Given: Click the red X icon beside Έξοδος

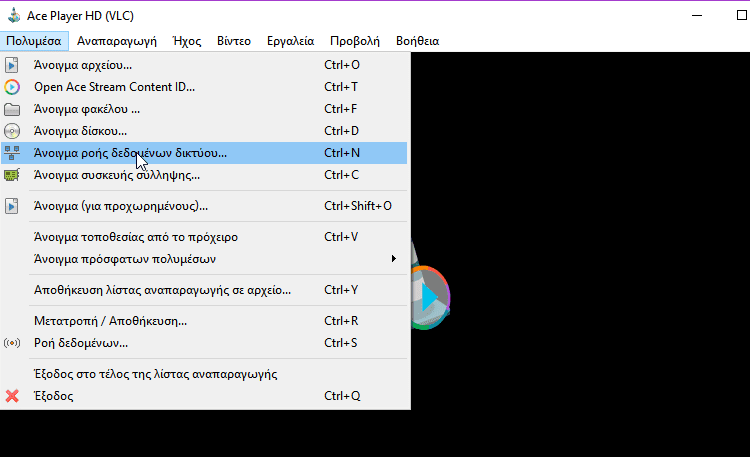Looking at the screenshot, I should pos(12,396).
